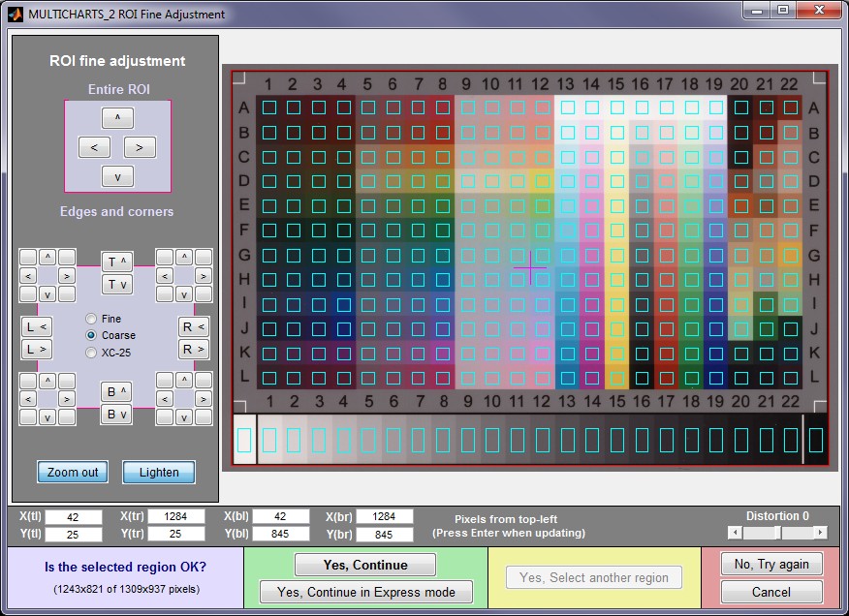Cancel the ROI adjustment dialog
The height and width of the screenshot is (616, 849).
coord(771,592)
